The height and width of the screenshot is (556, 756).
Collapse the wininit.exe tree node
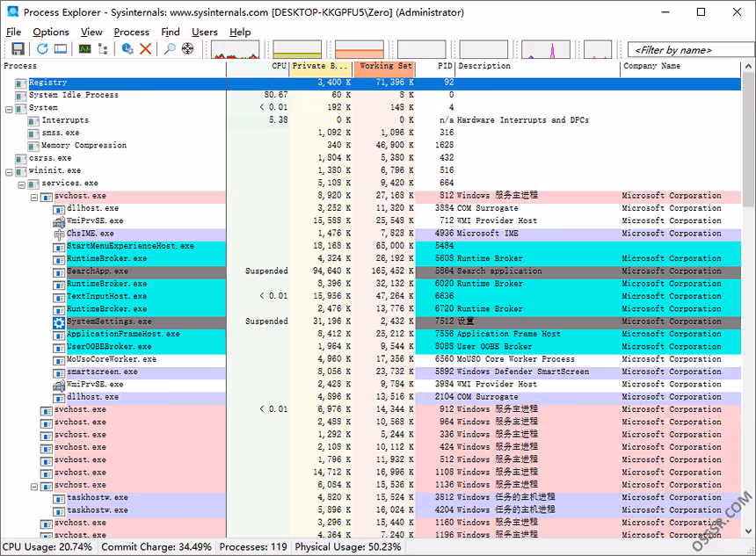coord(9,171)
